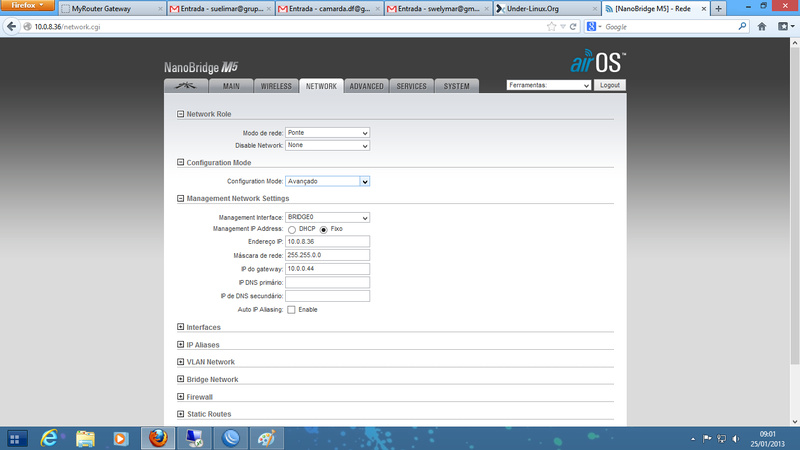800x450 pixels.
Task: Switch to Entrada camarda.df Gmail tab
Action: [330, 9]
